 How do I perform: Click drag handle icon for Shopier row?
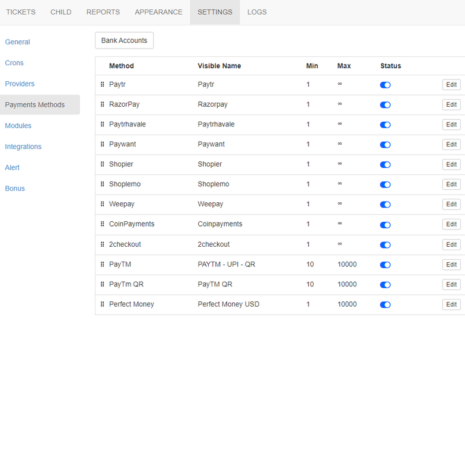click(x=102, y=164)
